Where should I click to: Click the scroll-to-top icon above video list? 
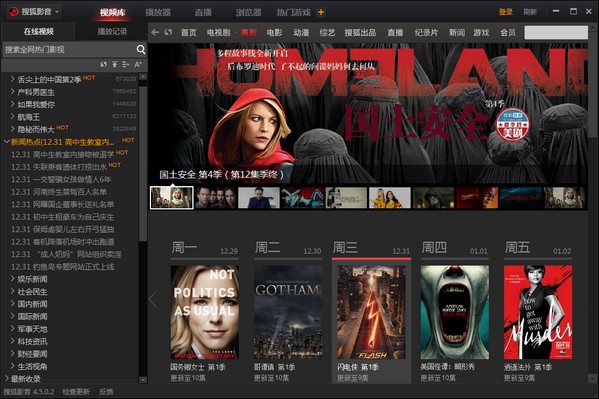pyautogui.click(x=115, y=65)
